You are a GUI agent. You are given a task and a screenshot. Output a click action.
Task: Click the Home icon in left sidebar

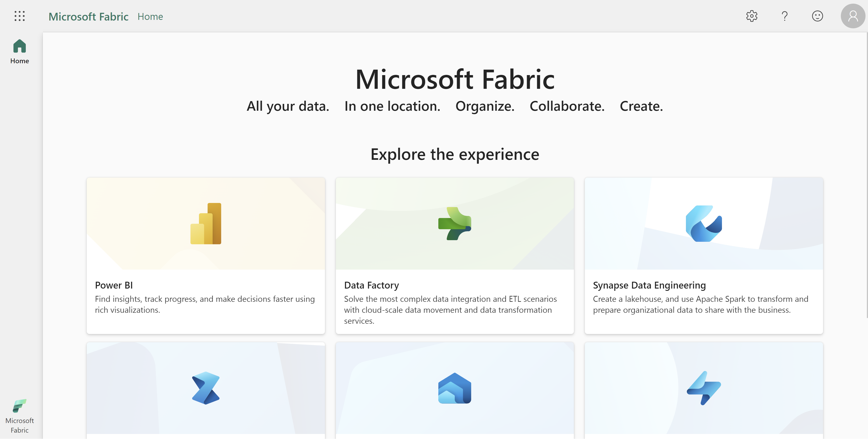coord(20,46)
